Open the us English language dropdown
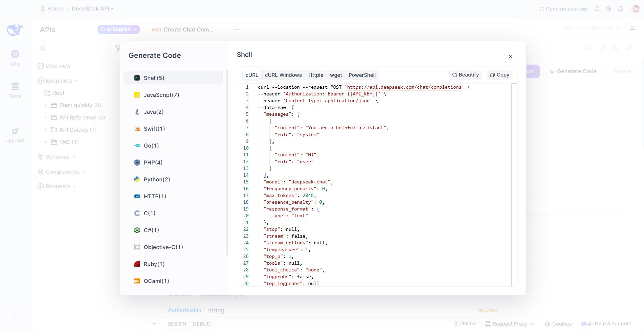 click(119, 29)
